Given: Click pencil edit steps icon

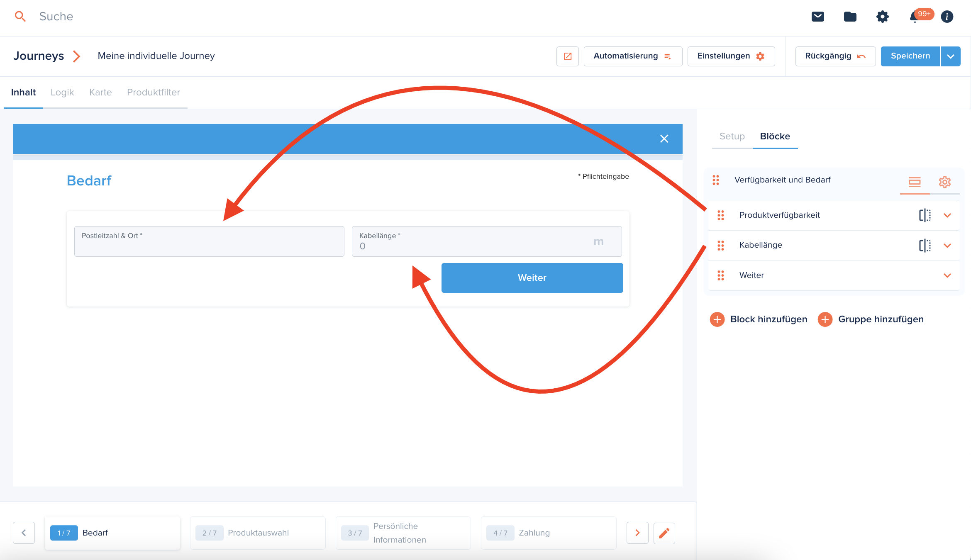Looking at the screenshot, I should [664, 533].
